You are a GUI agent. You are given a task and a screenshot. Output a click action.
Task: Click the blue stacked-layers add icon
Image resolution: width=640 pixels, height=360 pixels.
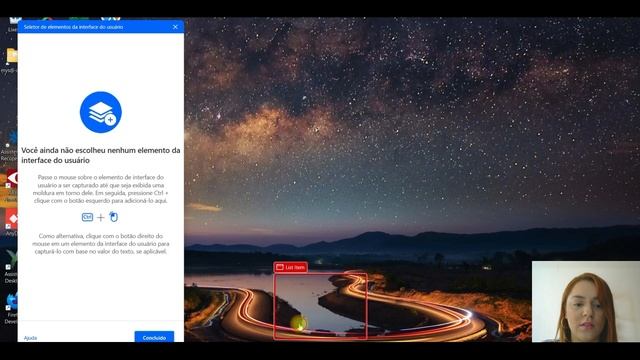click(x=101, y=112)
